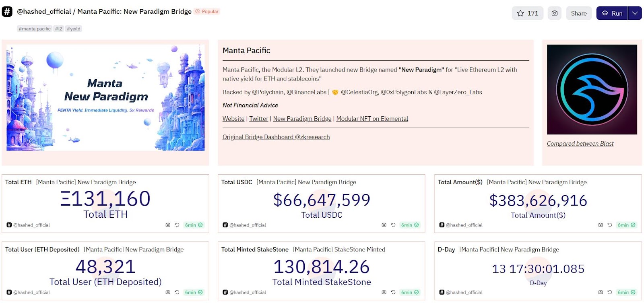Open the Website link
Image resolution: width=644 pixels, height=303 pixels.
(233, 119)
